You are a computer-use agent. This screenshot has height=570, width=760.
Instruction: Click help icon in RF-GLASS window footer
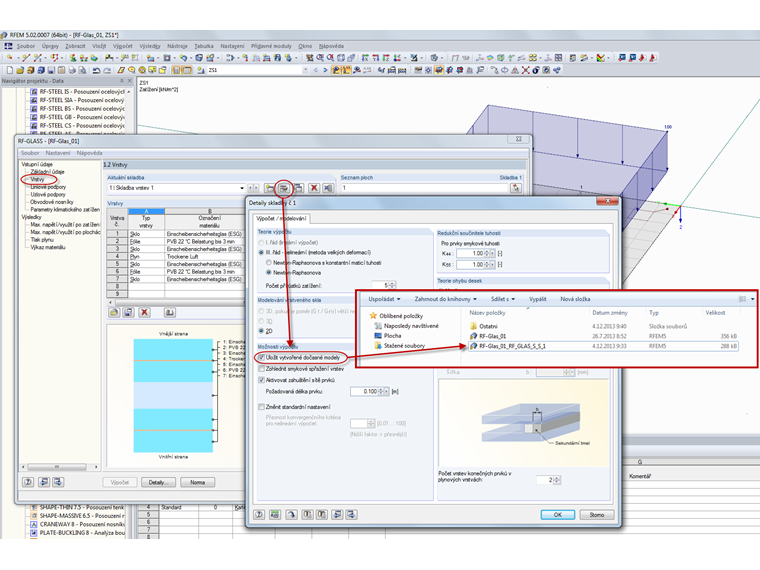[x=29, y=482]
